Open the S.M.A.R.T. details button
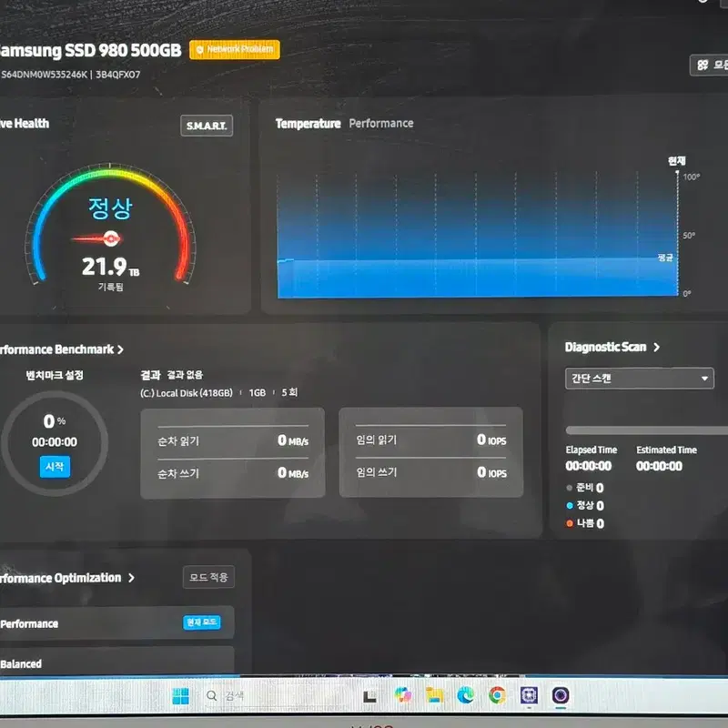The height and width of the screenshot is (728, 728). (207, 126)
